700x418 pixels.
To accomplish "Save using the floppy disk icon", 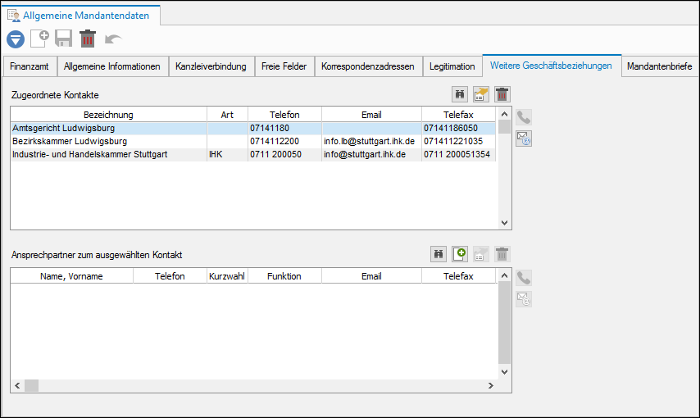I will pos(63,38).
